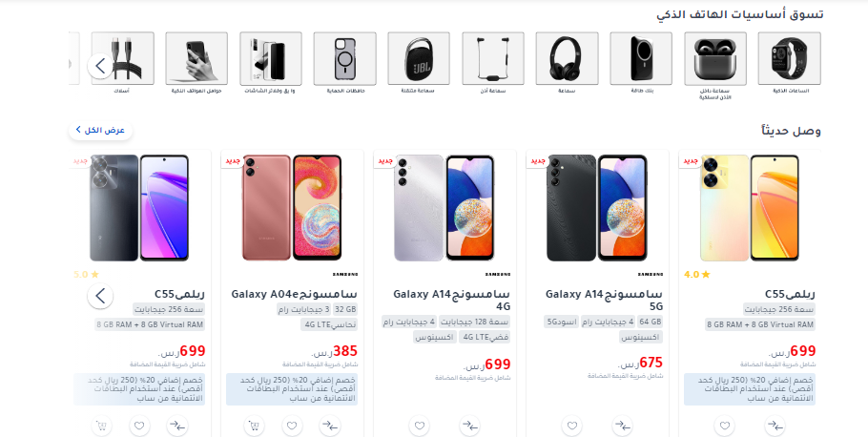Toggle wishlist heart on black Realme C55
This screenshot has height=437, width=868.
point(139,426)
